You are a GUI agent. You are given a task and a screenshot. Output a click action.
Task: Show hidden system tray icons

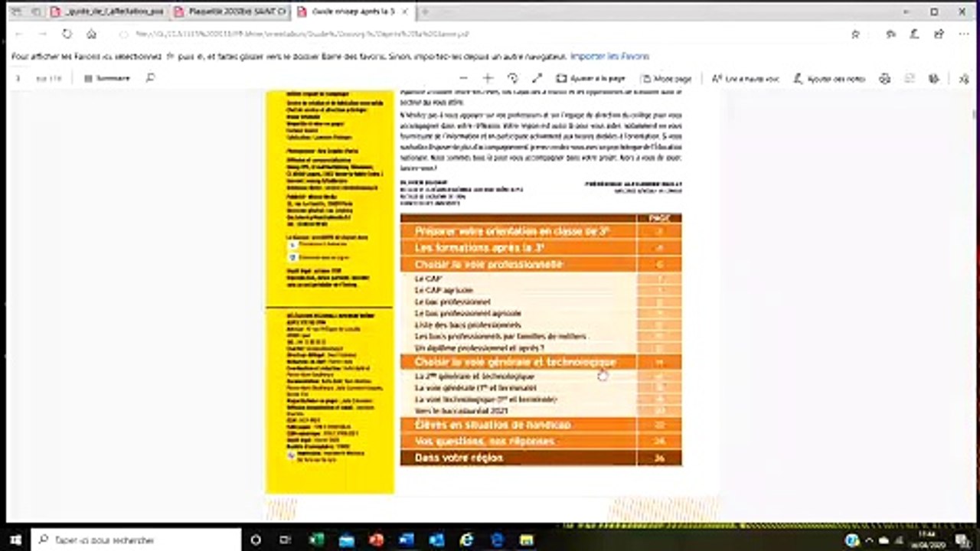871,540
